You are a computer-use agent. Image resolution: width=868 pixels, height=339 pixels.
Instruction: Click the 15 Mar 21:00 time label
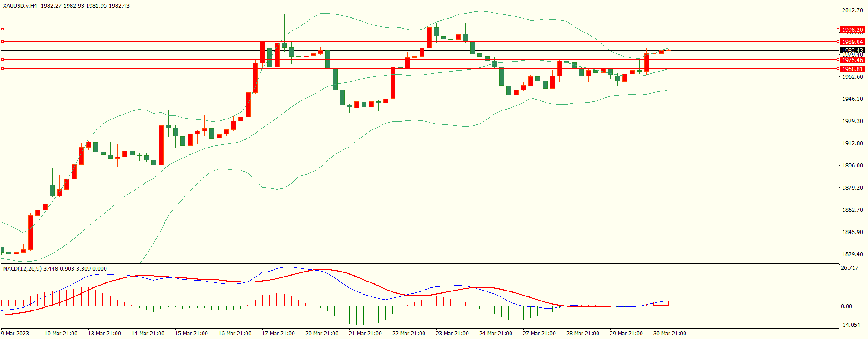coord(191,334)
